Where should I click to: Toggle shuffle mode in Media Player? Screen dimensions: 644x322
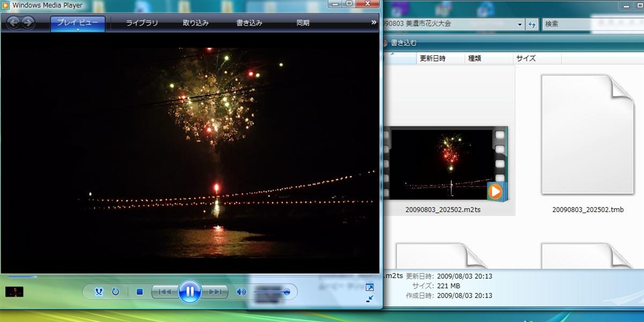click(99, 292)
